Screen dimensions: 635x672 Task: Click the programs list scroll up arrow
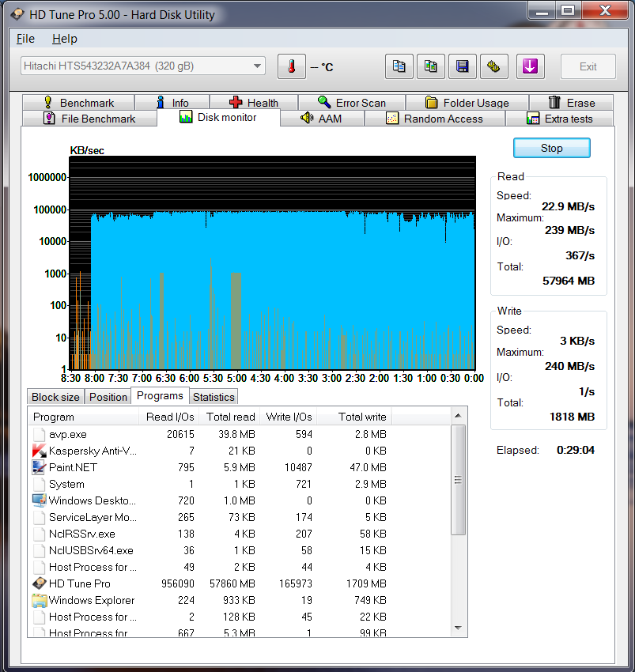(459, 416)
